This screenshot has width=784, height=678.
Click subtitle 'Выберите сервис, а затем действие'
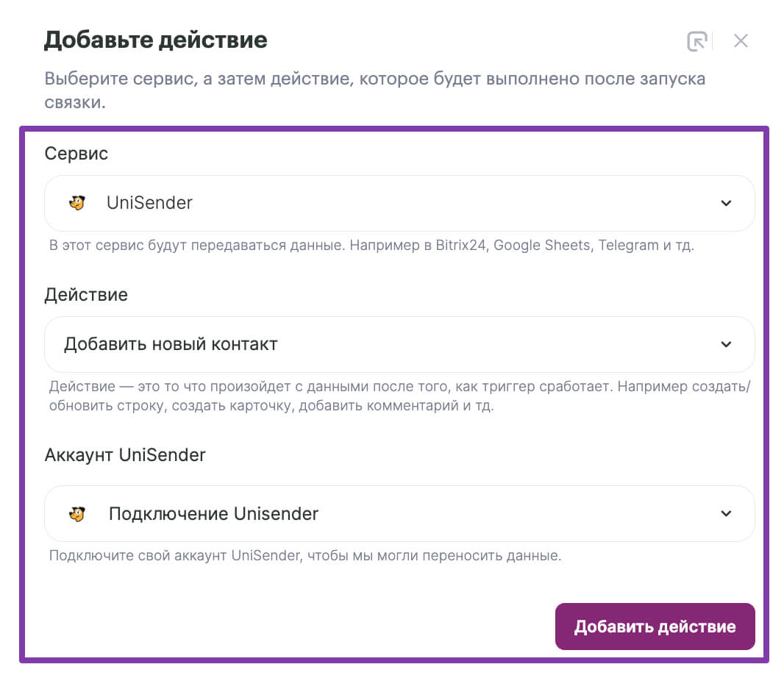(375, 90)
